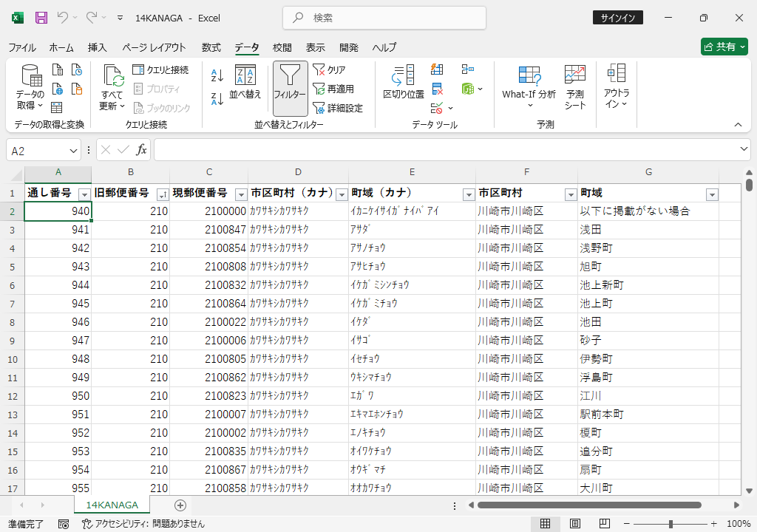Image resolution: width=757 pixels, height=532 pixels.
Task: Click the zoom slider handle
Action: [x=671, y=524]
